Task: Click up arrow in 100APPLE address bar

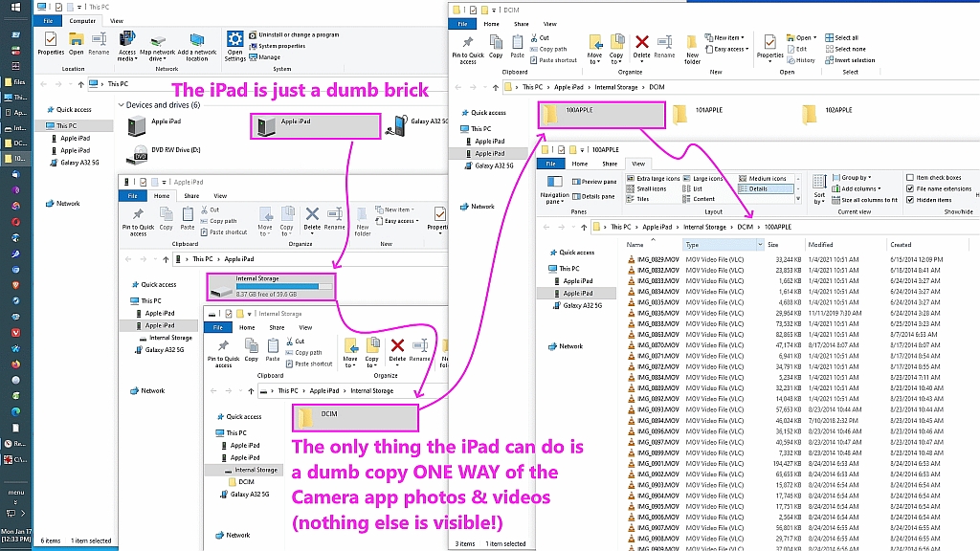Action: point(584,227)
